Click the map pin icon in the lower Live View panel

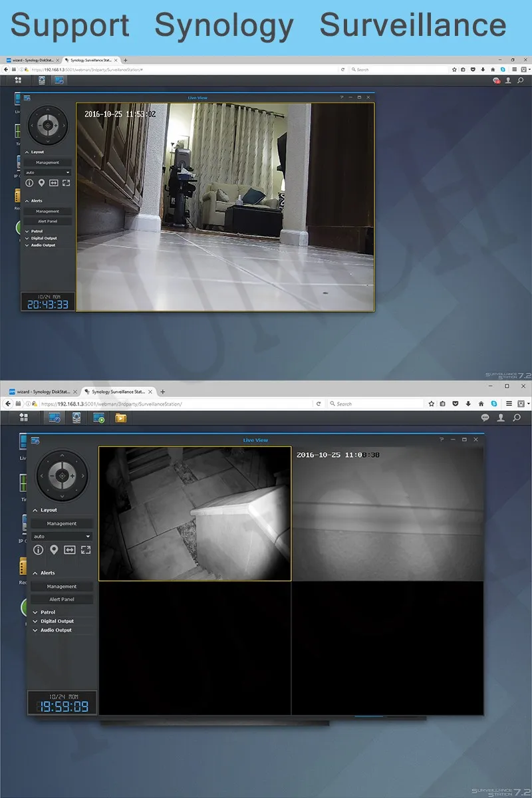(54, 550)
